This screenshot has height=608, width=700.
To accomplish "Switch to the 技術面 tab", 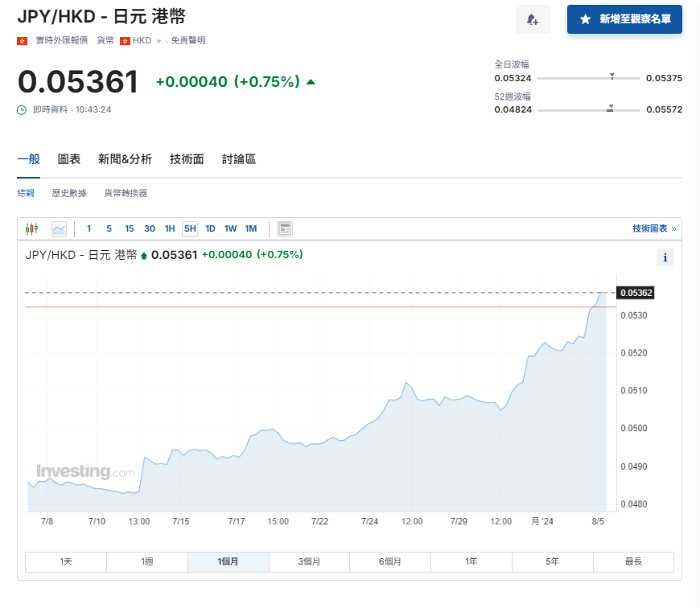I will 186,158.
